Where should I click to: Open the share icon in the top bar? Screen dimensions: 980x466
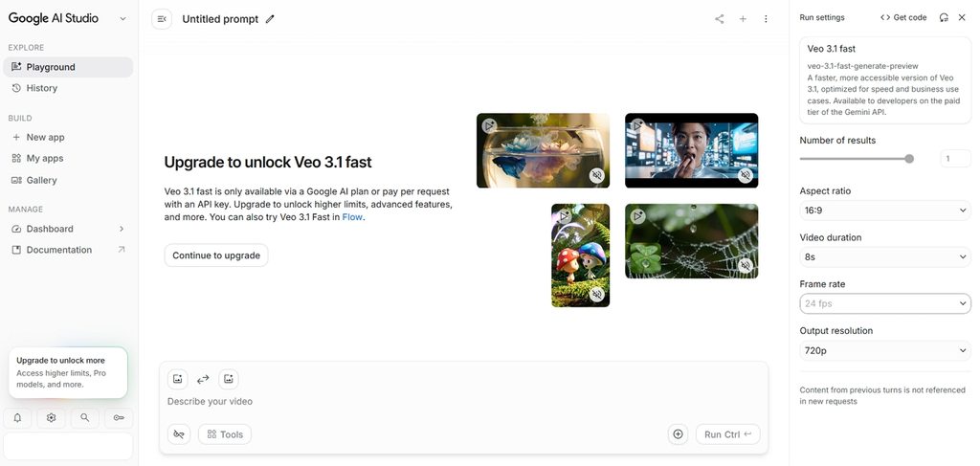click(720, 19)
